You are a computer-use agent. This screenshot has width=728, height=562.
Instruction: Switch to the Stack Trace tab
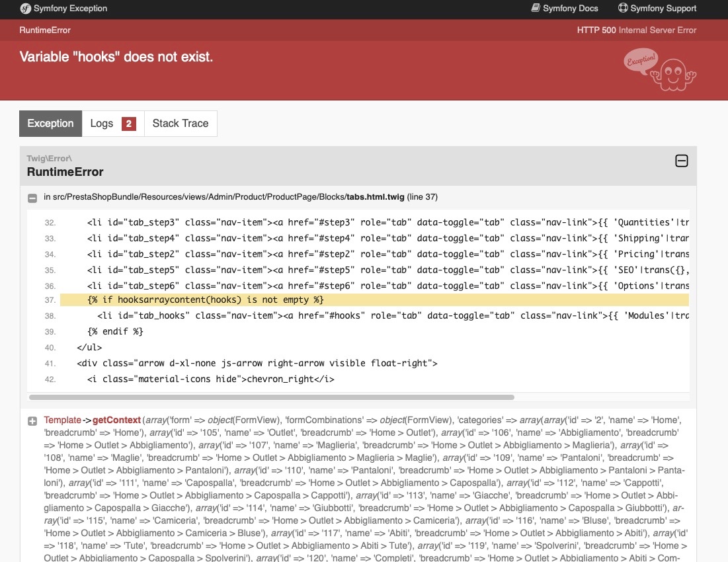point(181,124)
